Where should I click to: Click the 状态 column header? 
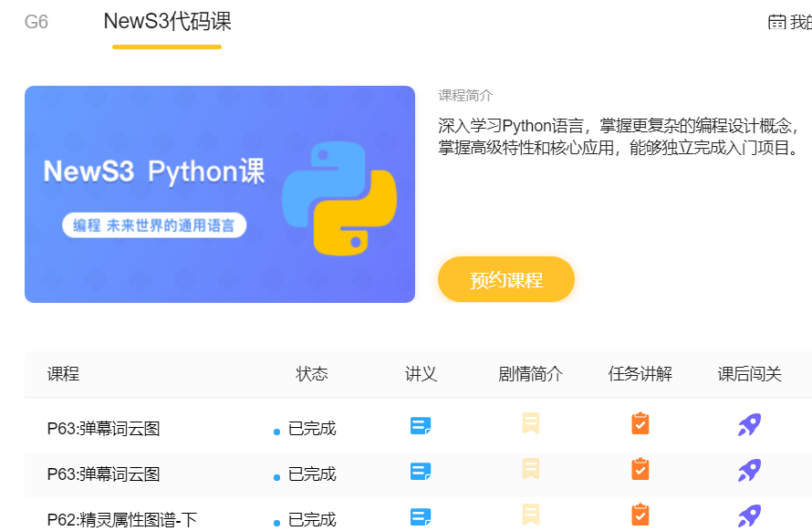tap(312, 373)
